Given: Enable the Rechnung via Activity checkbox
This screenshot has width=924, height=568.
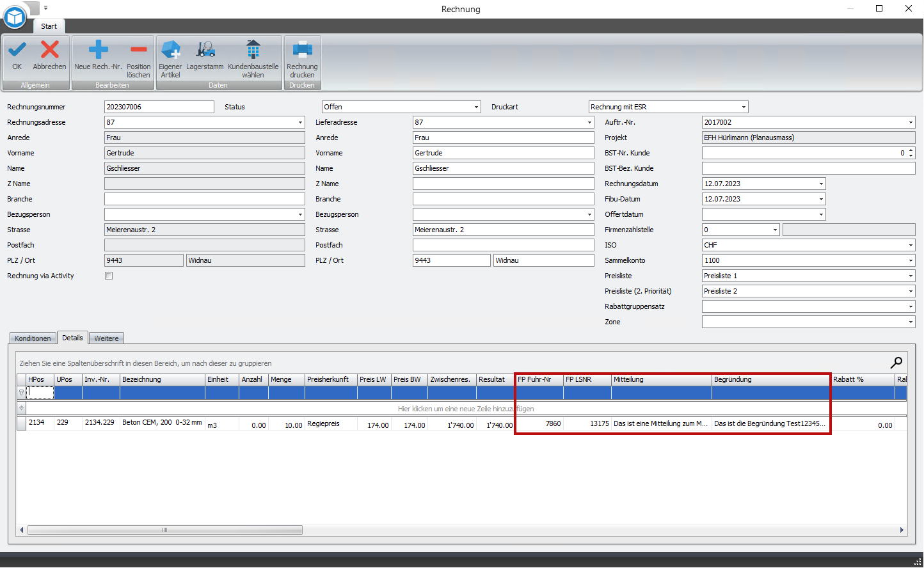Looking at the screenshot, I should (x=109, y=276).
